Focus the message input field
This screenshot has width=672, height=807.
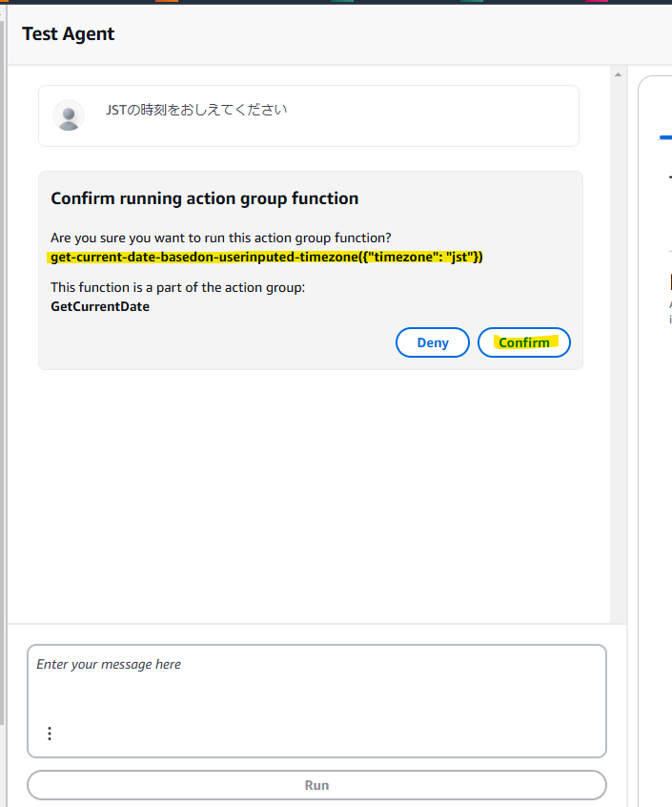[x=316, y=700]
